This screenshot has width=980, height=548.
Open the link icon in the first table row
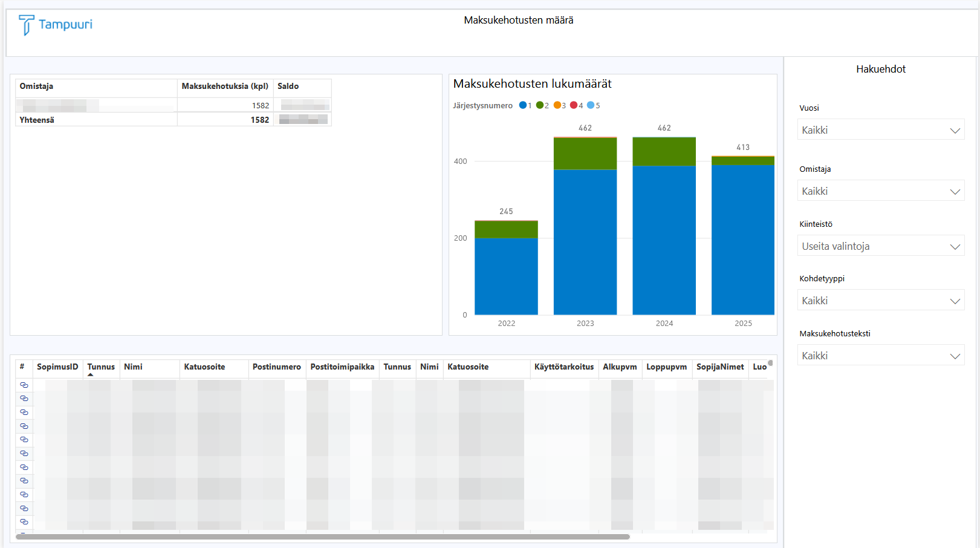click(x=24, y=385)
